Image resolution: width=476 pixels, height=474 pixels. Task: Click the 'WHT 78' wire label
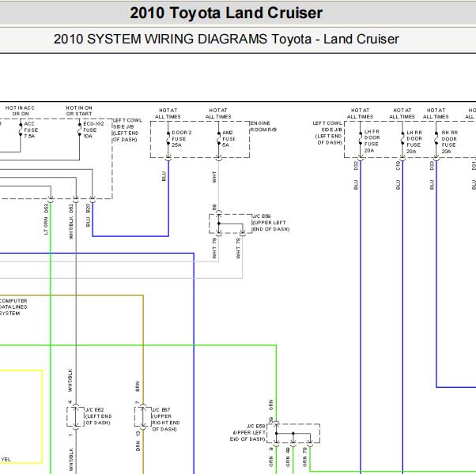[x=238, y=248]
